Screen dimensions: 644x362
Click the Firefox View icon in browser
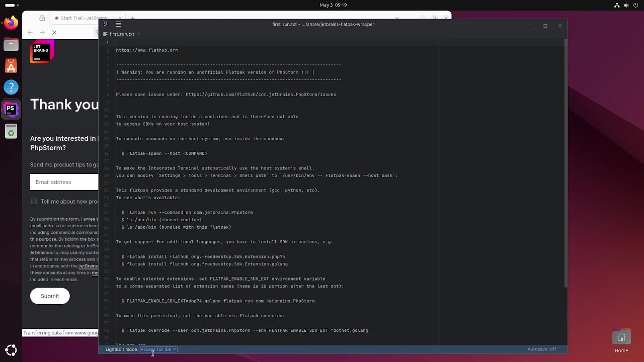42,18
